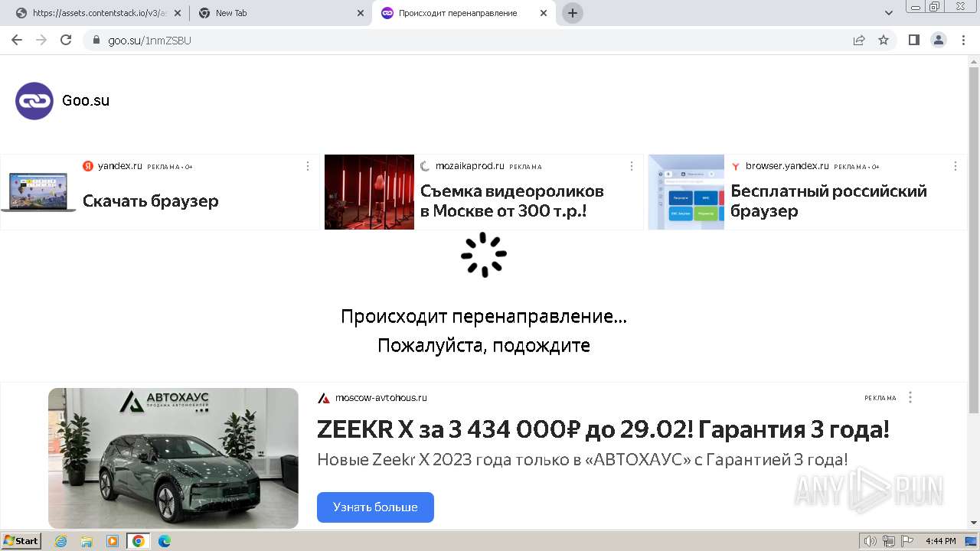
Task: Click the browser.yandex.ru source label
Action: (787, 166)
